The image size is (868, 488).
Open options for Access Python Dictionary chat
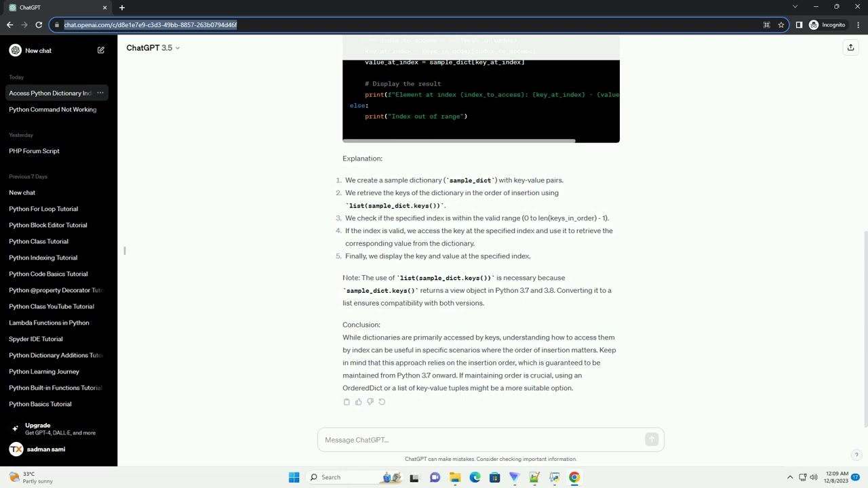100,93
